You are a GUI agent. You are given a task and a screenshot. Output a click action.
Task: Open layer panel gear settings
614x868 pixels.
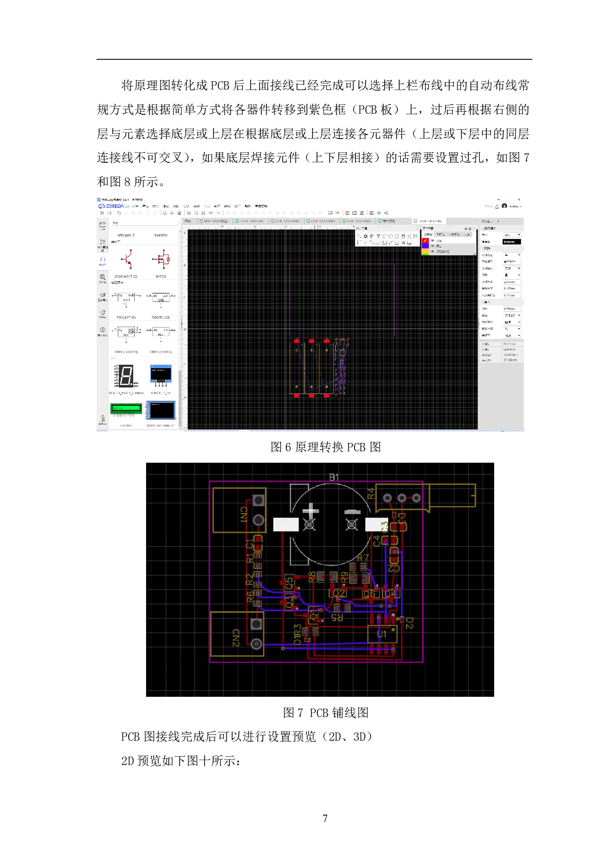[x=470, y=229]
